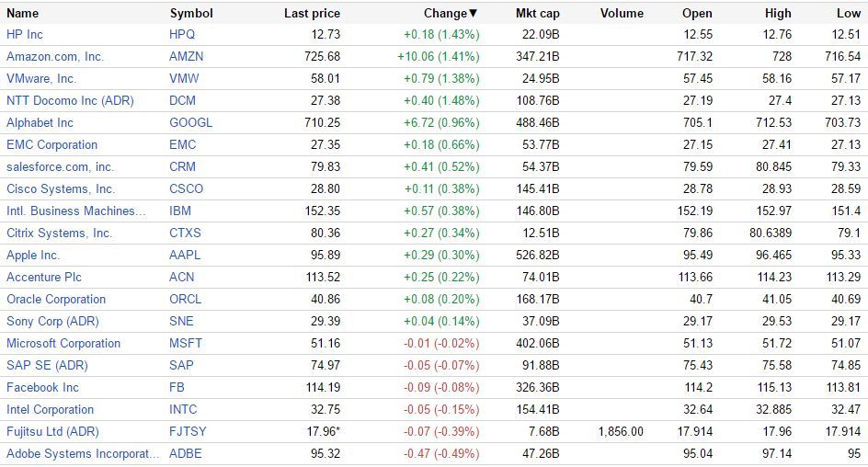The height and width of the screenshot is (467, 868).
Task: Open the Facebook Inc company link
Action: click(42, 387)
